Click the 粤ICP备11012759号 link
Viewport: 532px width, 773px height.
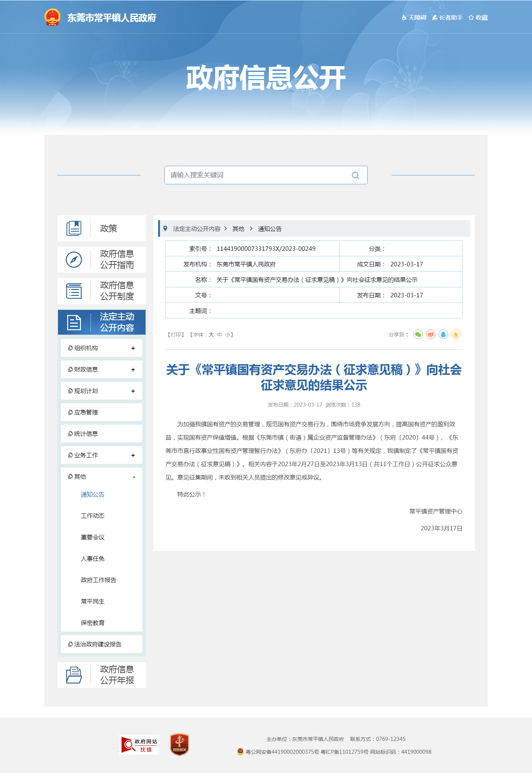(345, 752)
